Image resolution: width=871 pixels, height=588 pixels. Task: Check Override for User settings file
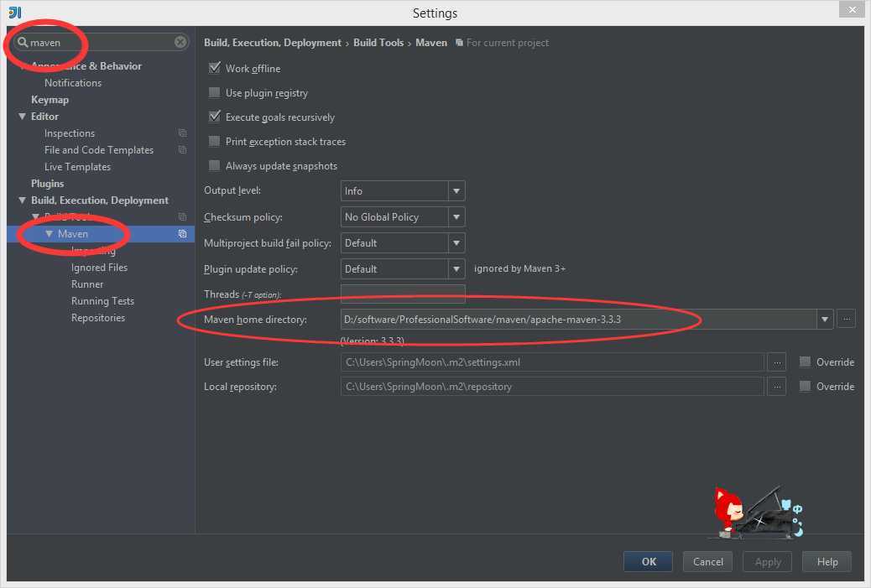805,362
